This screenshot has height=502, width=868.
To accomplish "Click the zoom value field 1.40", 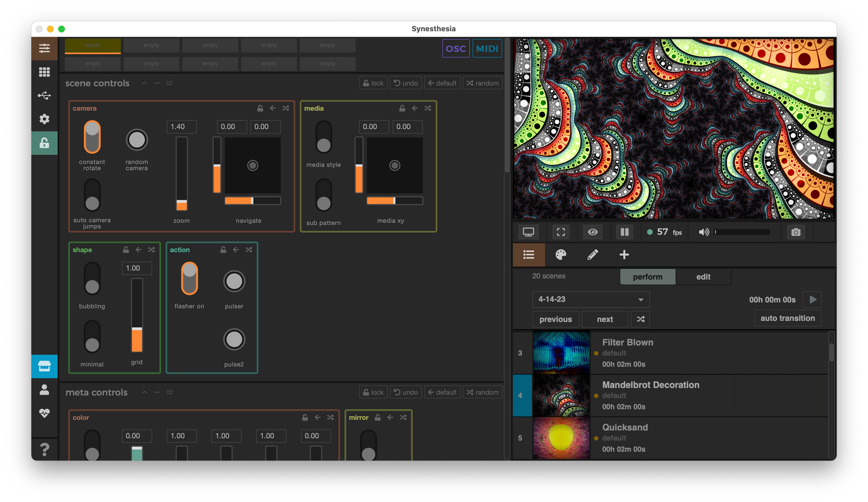I will pos(181,127).
